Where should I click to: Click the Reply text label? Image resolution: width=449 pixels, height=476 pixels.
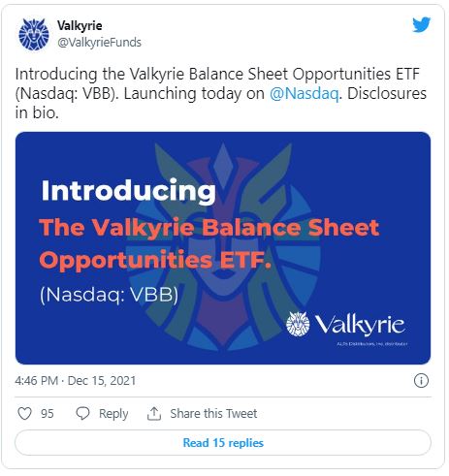[113, 413]
